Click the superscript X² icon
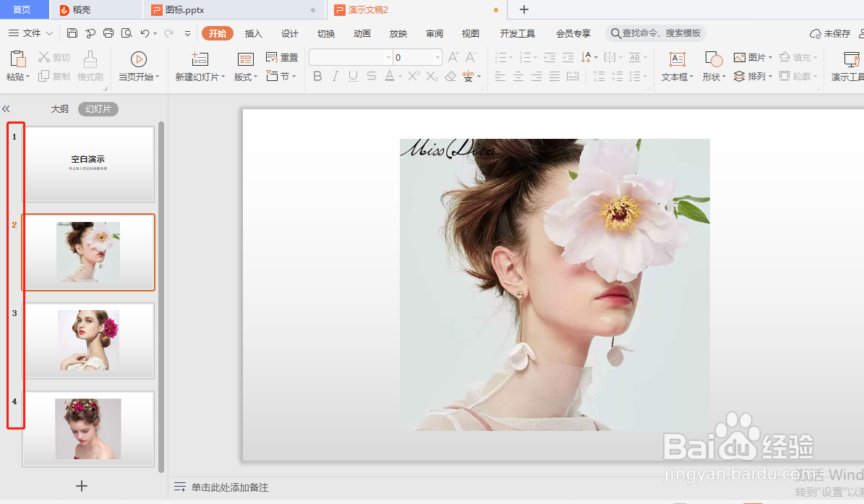Viewport: 864px width, 504px height. [414, 76]
